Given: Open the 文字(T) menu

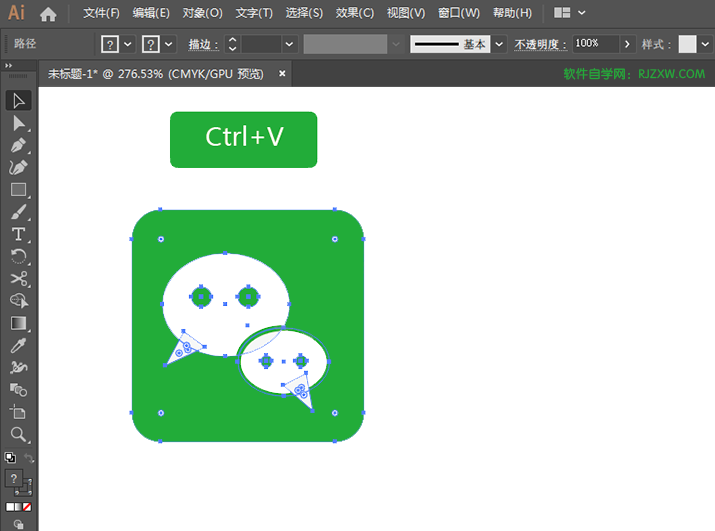Looking at the screenshot, I should pyautogui.click(x=254, y=13).
